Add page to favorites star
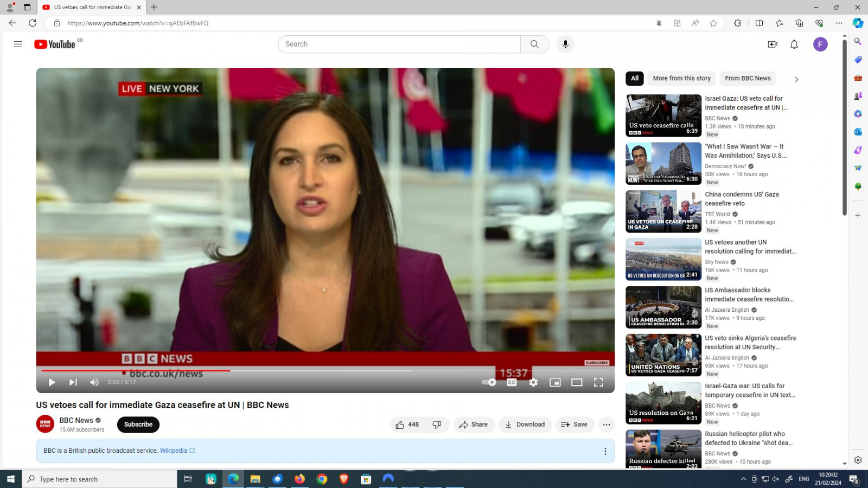This screenshot has width=868, height=488. coord(713,23)
